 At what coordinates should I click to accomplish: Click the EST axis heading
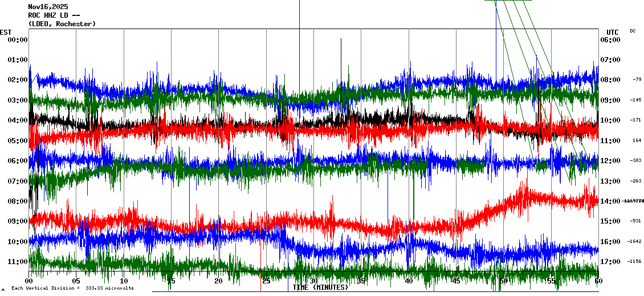(x=6, y=32)
